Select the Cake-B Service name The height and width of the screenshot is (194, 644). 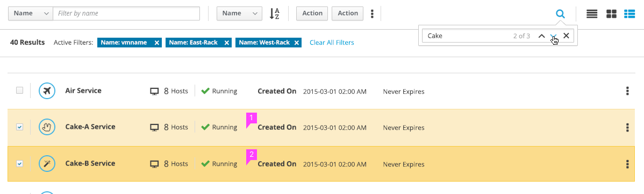click(x=90, y=163)
